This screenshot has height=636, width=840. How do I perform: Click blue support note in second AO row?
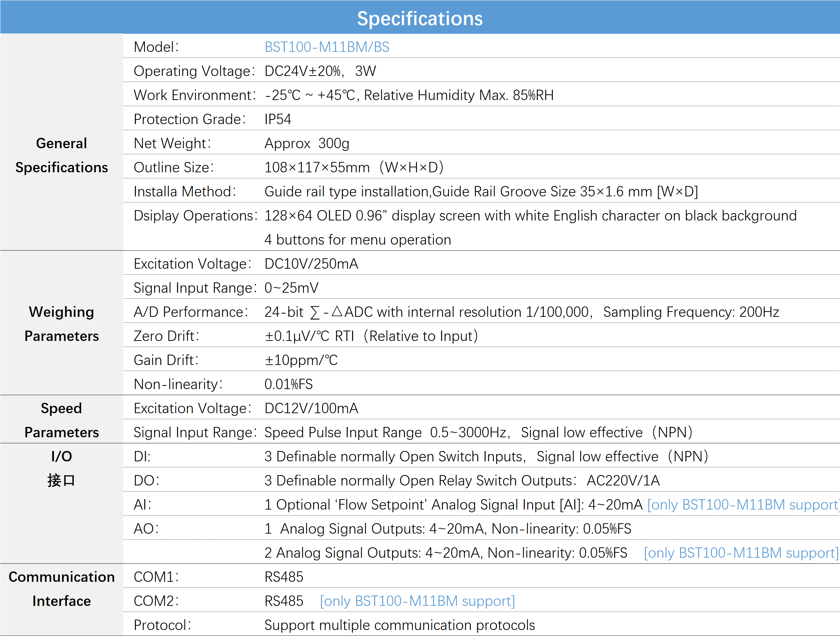pyautogui.click(x=741, y=553)
